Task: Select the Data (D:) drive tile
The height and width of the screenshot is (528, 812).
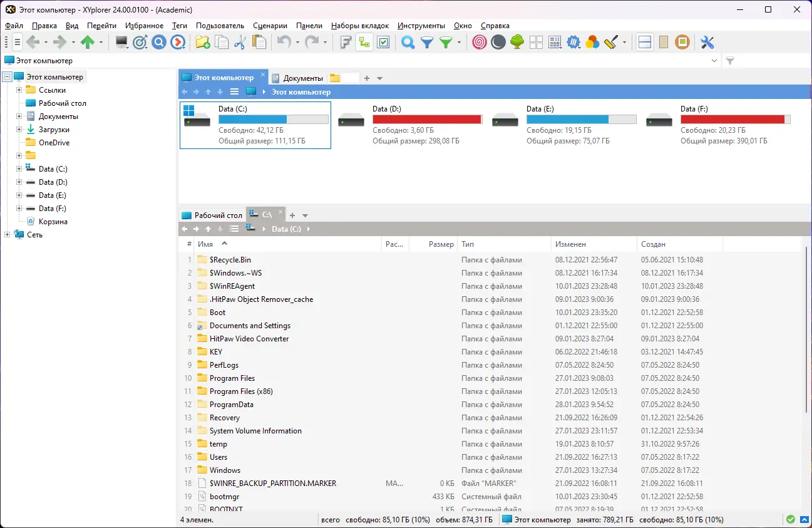Action: 410,125
